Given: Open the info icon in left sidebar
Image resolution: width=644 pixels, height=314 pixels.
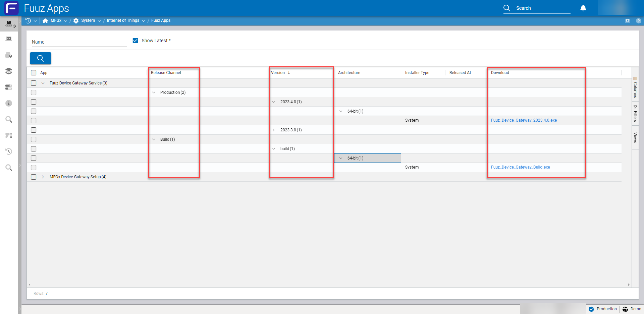Looking at the screenshot, I should coord(9,103).
